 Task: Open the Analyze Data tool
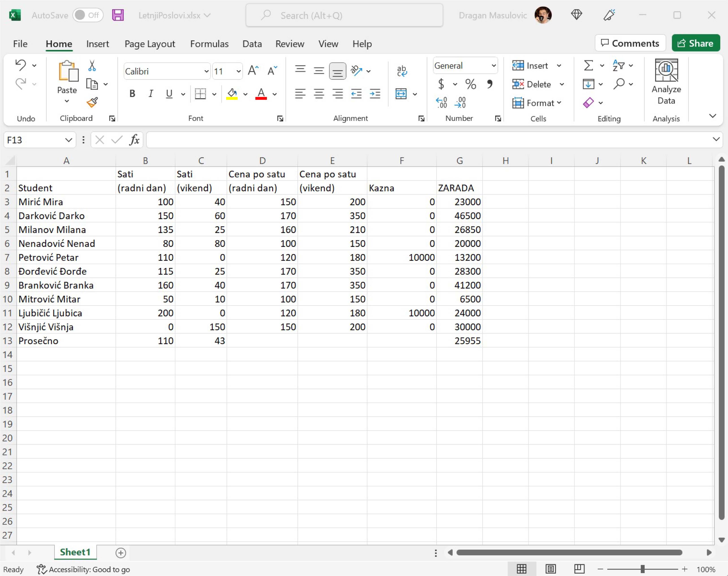(666, 81)
